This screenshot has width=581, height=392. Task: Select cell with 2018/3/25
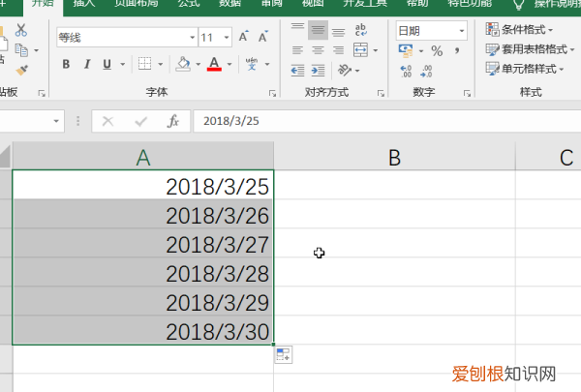(143, 185)
